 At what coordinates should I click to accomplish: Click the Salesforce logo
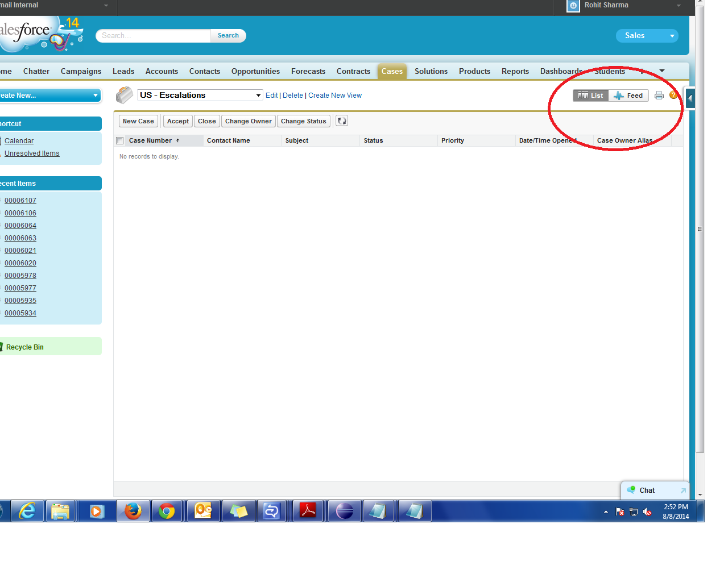click(40, 34)
